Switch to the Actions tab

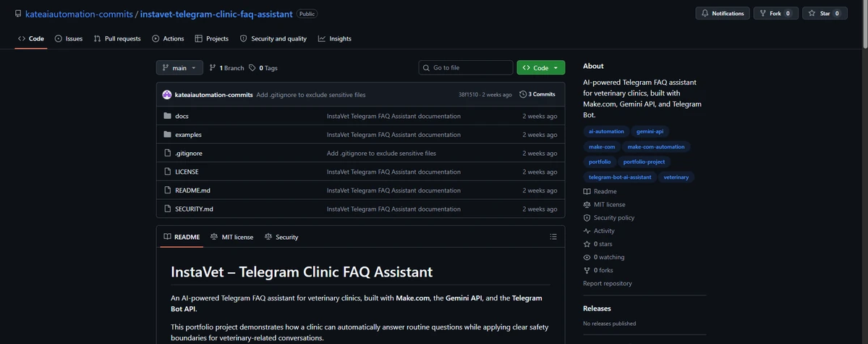(168, 38)
